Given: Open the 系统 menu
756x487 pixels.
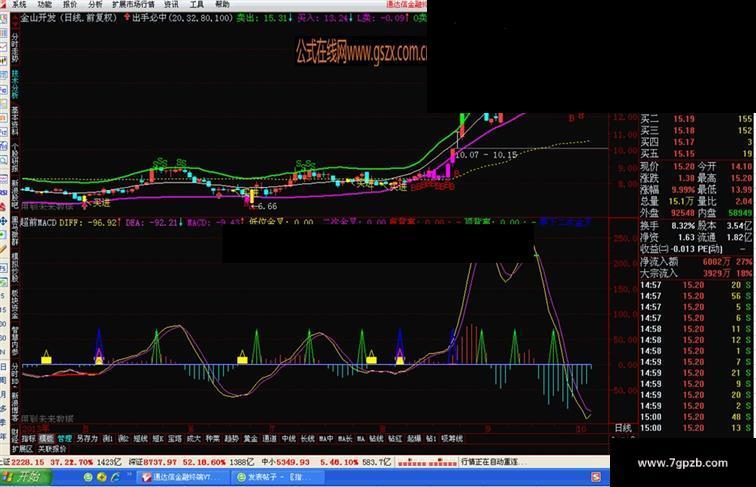Looking at the screenshot, I should coord(19,4).
